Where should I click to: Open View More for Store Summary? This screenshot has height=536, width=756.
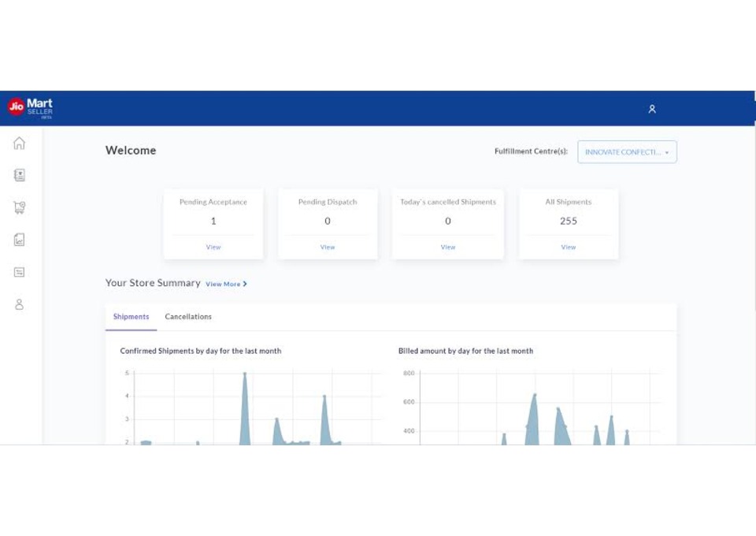223,285
